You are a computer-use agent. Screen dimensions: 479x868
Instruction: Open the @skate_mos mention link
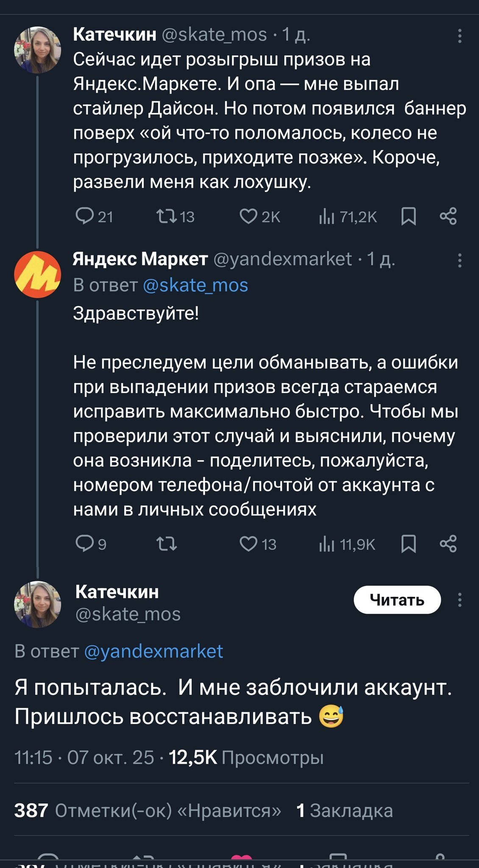pyautogui.click(x=195, y=285)
